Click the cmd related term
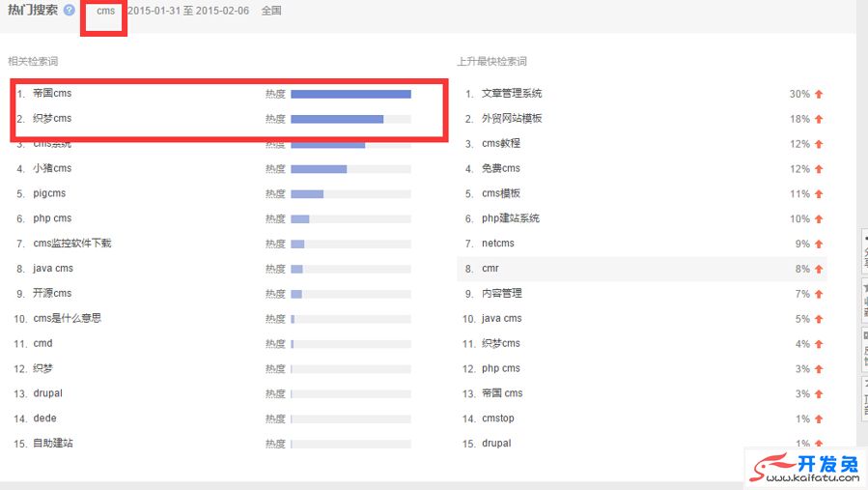Image resolution: width=868 pixels, height=490 pixels. pyautogui.click(x=42, y=343)
